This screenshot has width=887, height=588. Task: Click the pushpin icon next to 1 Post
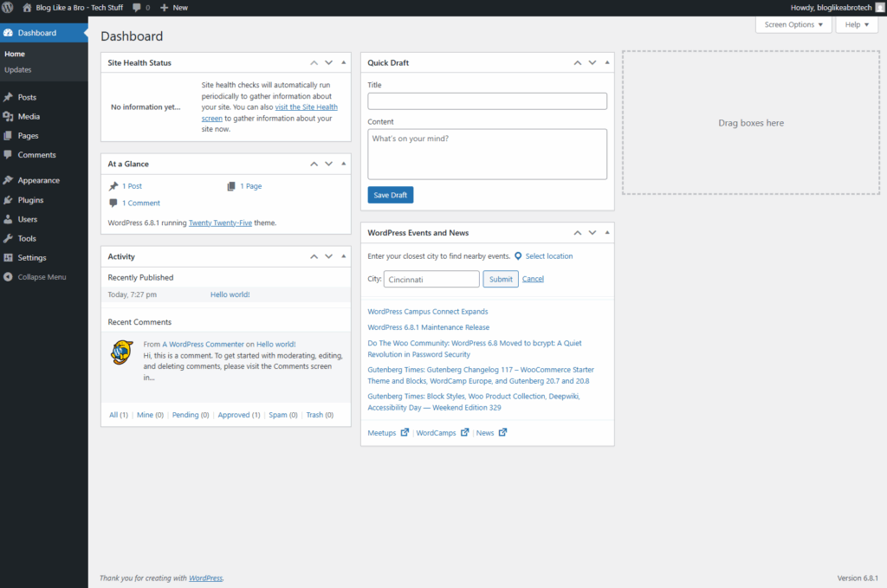pyautogui.click(x=113, y=186)
